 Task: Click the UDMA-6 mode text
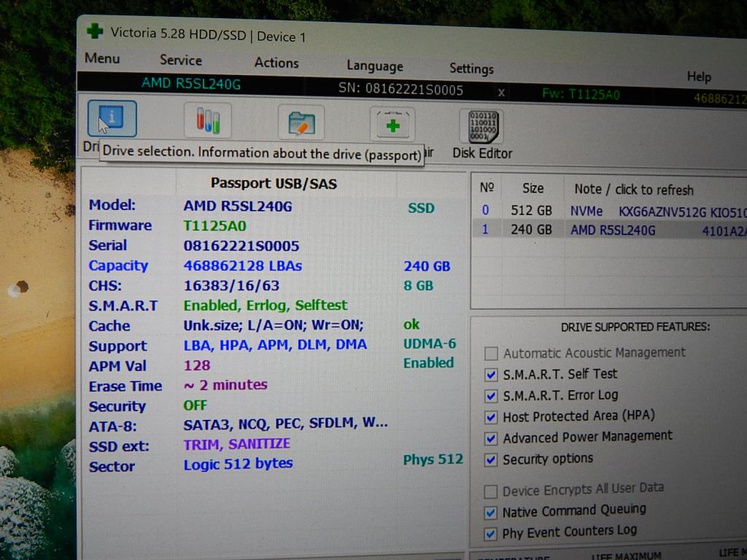point(430,344)
